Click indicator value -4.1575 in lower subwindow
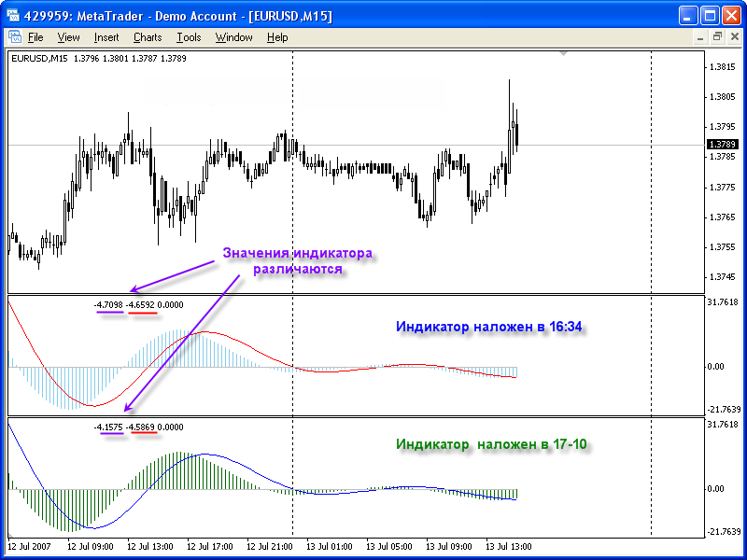 (108, 427)
